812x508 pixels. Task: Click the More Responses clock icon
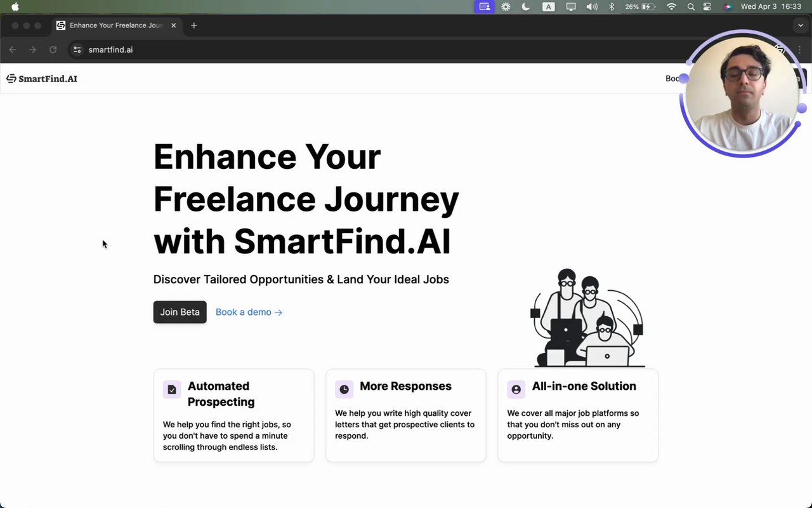click(344, 389)
